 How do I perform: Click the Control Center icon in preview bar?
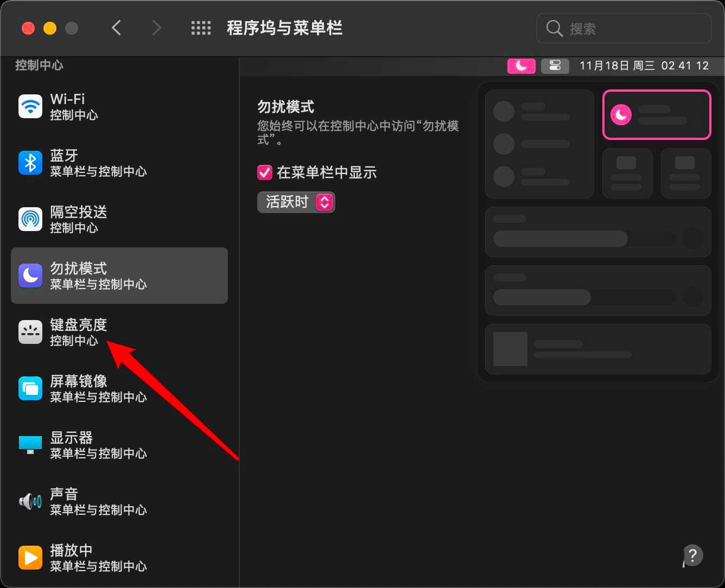[555, 66]
